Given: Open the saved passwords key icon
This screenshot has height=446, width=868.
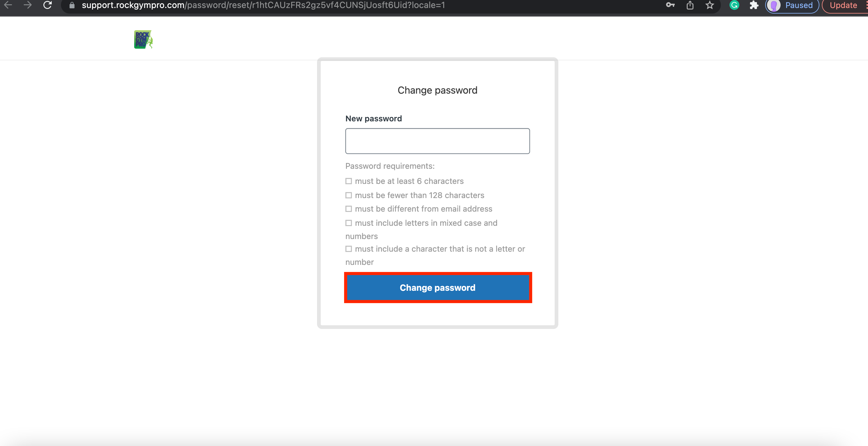Looking at the screenshot, I should point(670,5).
